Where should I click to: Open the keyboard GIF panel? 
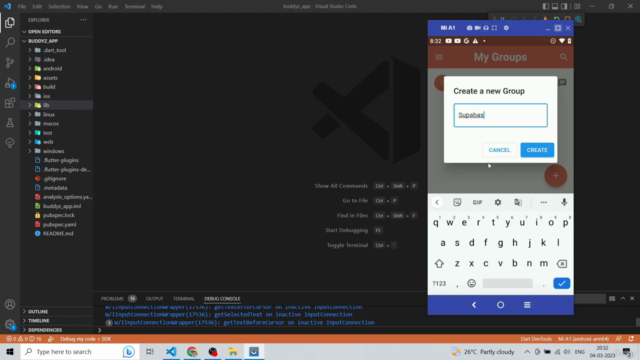tap(477, 202)
